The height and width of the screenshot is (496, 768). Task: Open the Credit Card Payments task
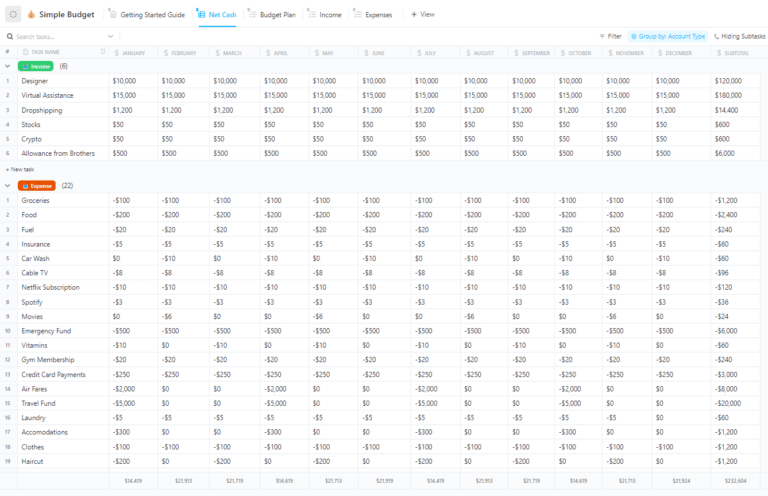[53, 375]
